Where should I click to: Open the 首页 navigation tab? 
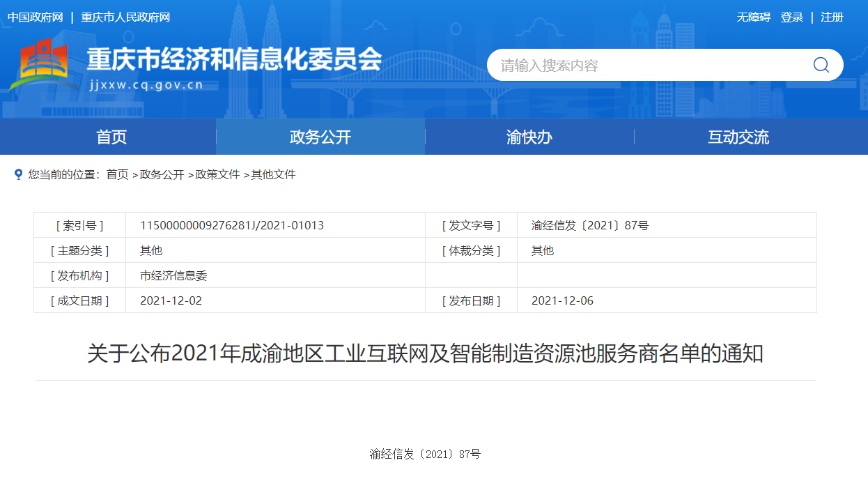tap(111, 137)
